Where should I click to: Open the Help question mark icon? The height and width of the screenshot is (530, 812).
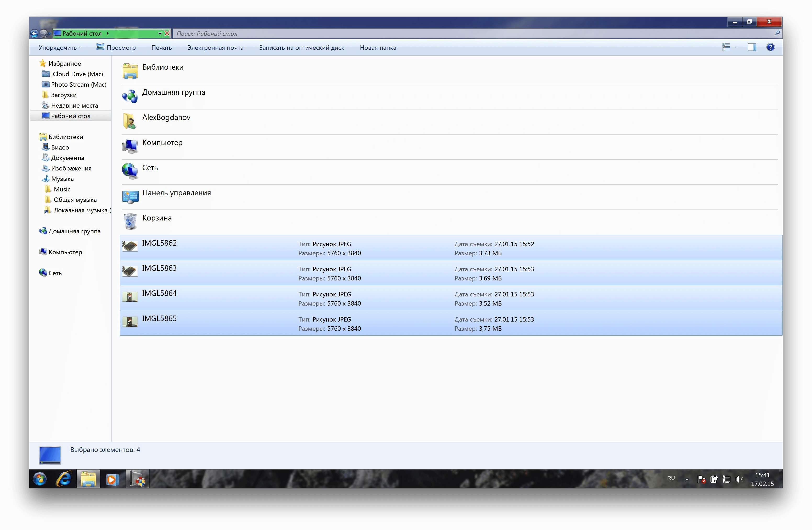click(x=770, y=47)
